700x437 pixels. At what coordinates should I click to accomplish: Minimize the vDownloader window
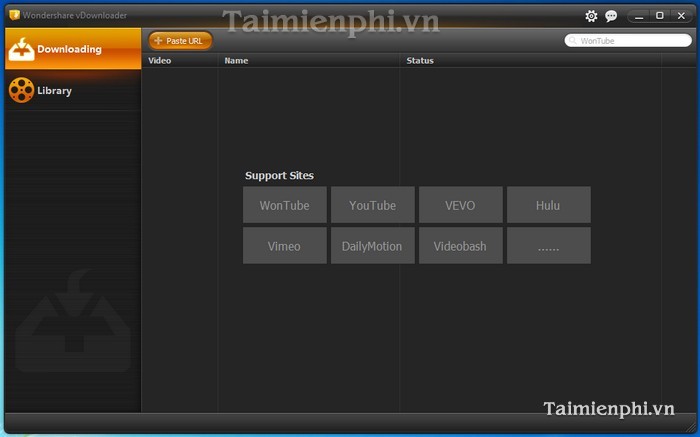click(x=639, y=16)
